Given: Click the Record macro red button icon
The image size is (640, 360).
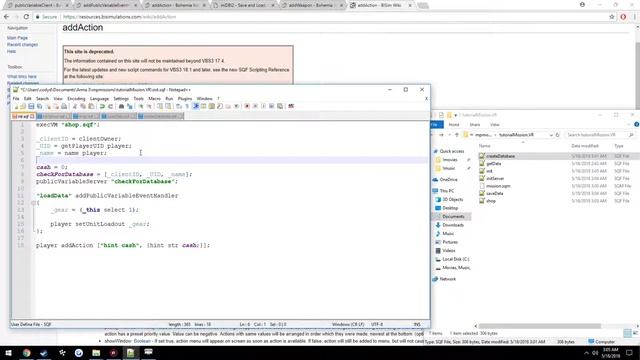Looking at the screenshot, I should coord(247,106).
